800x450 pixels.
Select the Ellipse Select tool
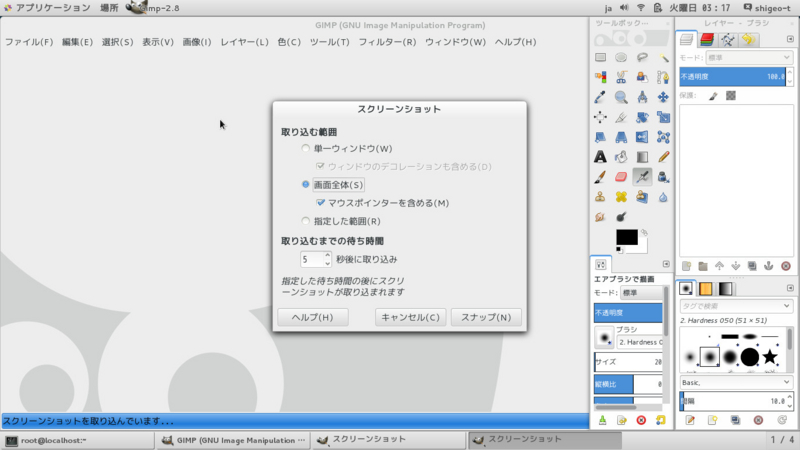tap(621, 57)
